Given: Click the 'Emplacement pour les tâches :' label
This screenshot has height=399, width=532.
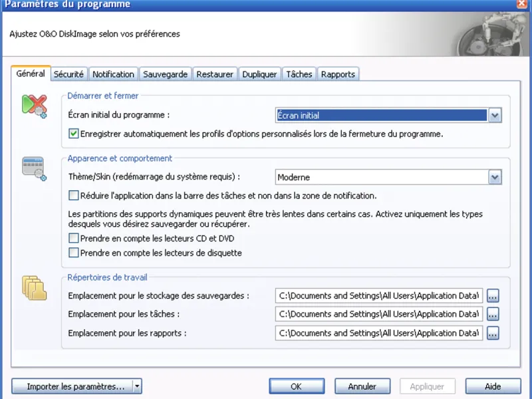Looking at the screenshot, I should 124,314.
